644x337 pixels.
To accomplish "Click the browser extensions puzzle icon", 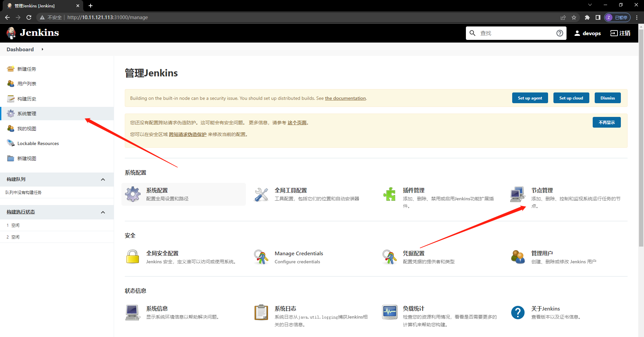I will point(587,17).
